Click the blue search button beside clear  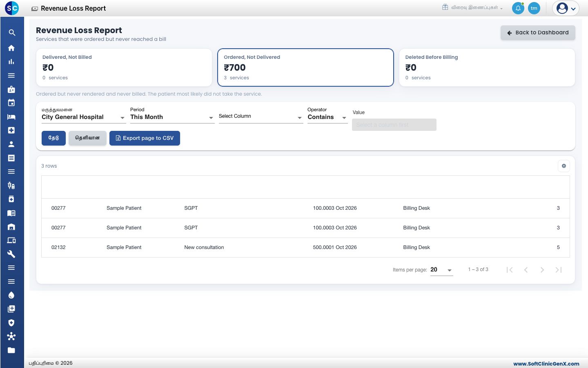53,138
